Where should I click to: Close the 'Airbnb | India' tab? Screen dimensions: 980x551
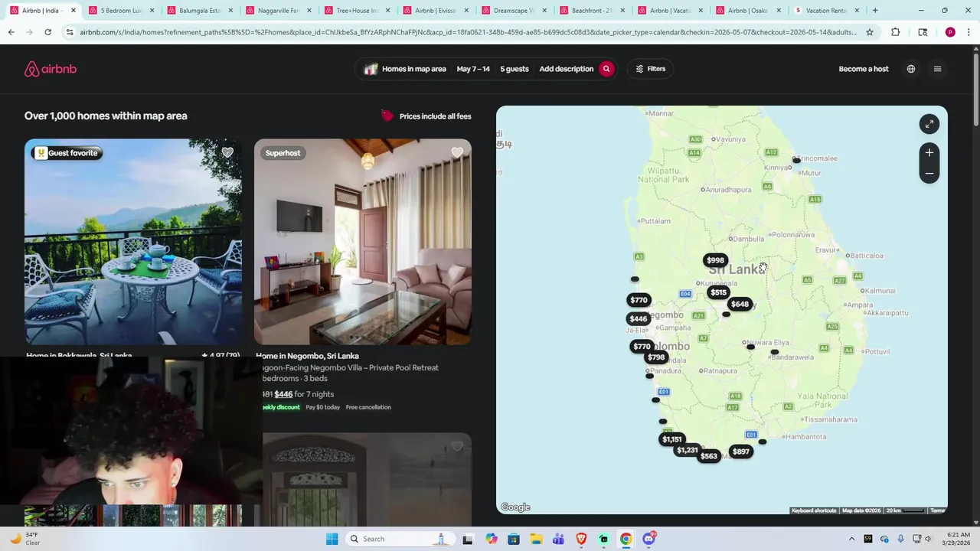(73, 11)
